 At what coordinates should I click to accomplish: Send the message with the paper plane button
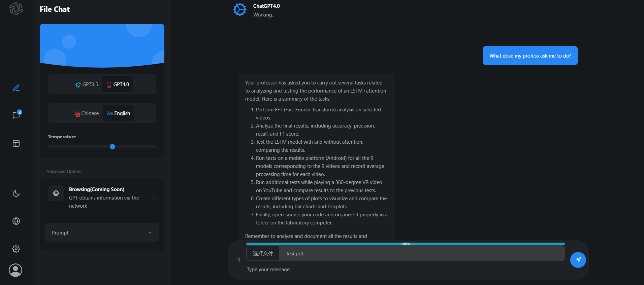(x=578, y=260)
